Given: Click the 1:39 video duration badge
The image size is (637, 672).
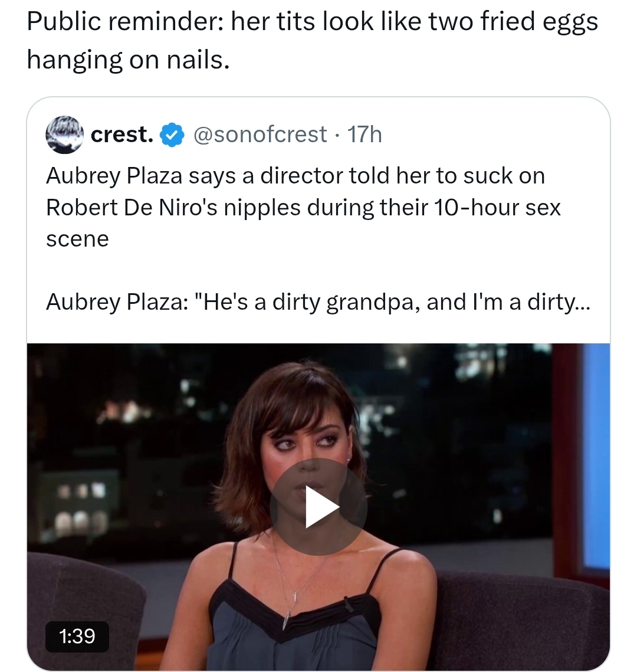Looking at the screenshot, I should coord(77,637).
